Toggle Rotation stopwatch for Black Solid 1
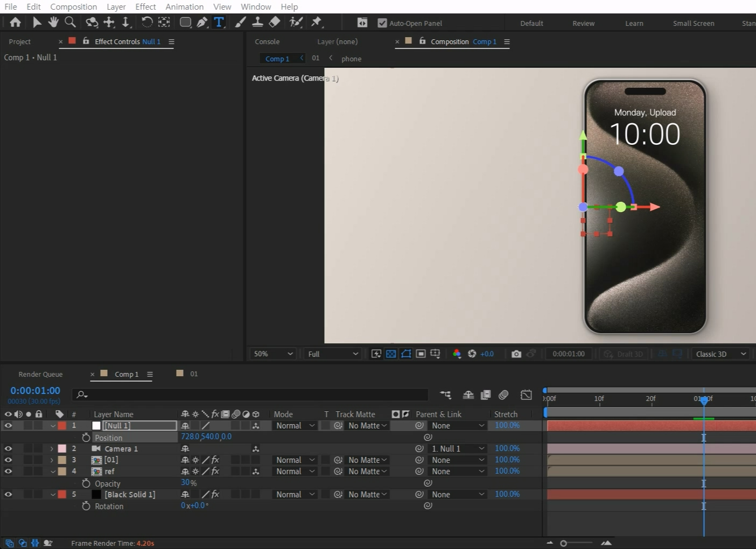 [86, 506]
